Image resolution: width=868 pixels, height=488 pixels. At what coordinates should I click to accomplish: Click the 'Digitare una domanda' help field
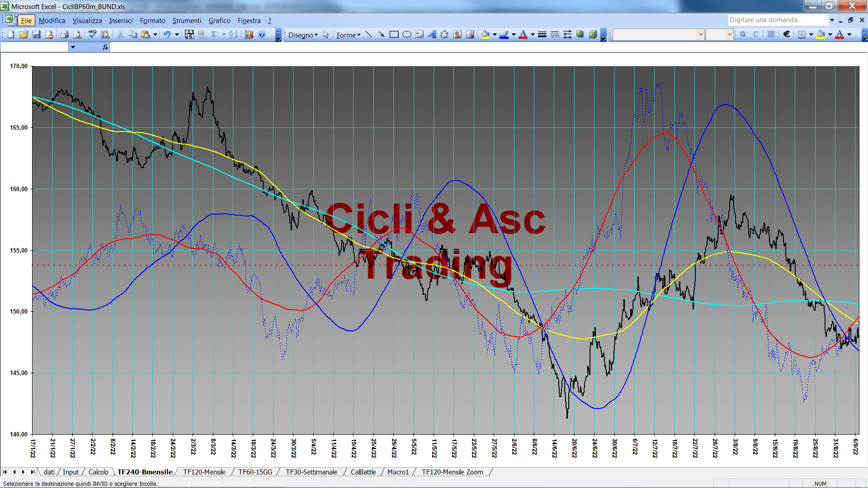(778, 20)
